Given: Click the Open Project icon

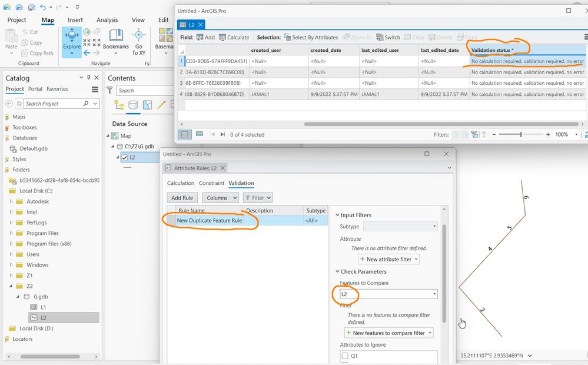Looking at the screenshot, I should [x=19, y=7].
